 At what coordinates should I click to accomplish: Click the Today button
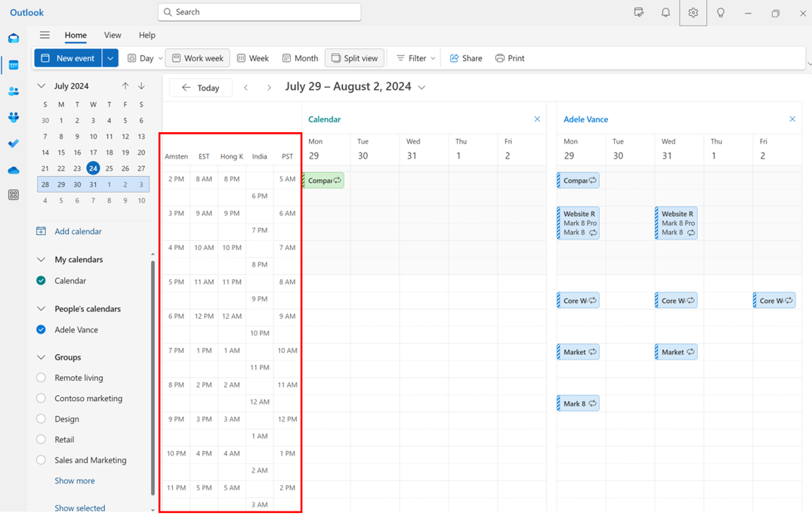(200, 87)
